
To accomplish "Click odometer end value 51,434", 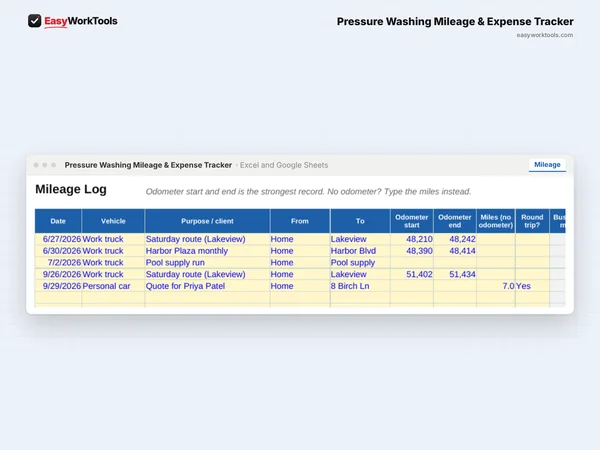I will (x=455, y=274).
